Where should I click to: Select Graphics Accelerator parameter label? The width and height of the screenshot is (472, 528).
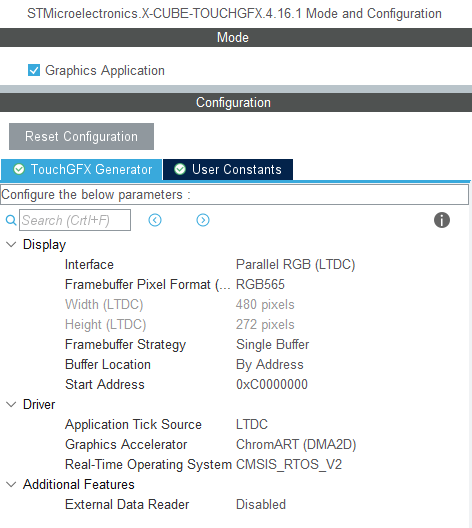click(126, 444)
